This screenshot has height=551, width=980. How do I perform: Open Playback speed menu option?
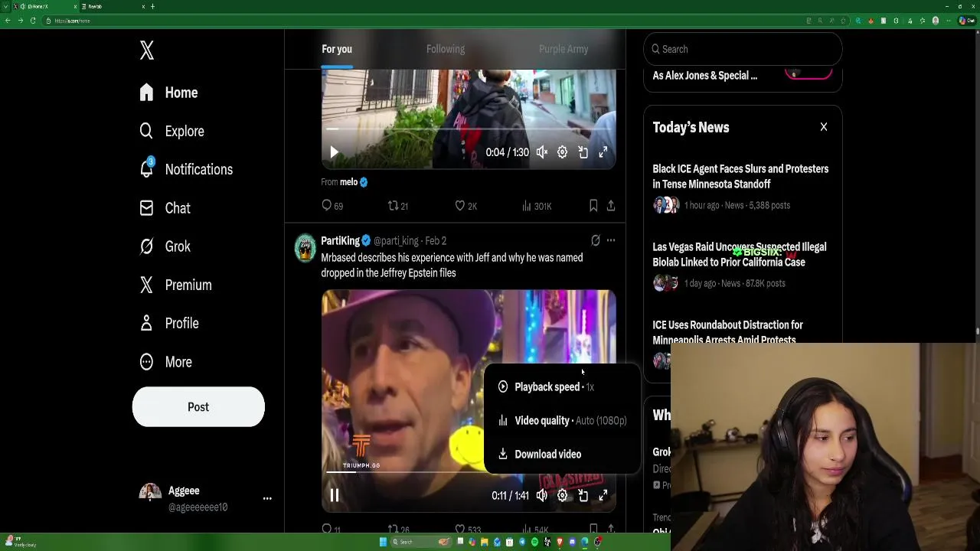pos(561,387)
